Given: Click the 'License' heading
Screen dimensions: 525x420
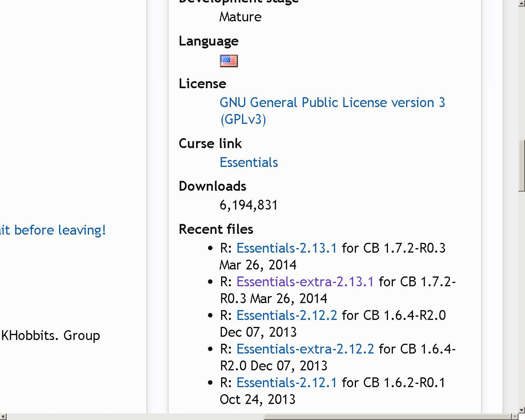Looking at the screenshot, I should click(202, 84).
